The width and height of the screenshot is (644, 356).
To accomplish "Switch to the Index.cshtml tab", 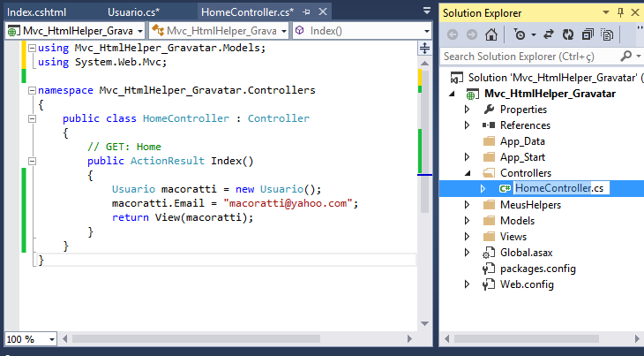I will pyautogui.click(x=38, y=13).
